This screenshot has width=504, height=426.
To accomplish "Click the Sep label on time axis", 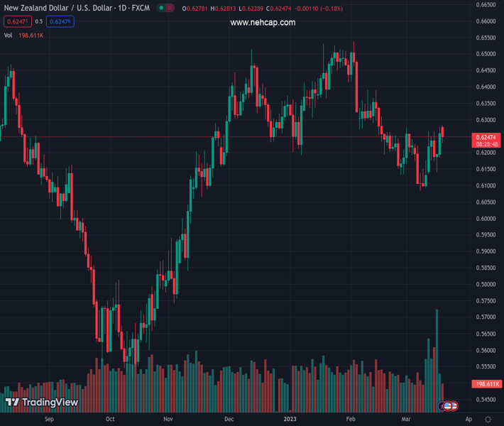I will 49,420.
